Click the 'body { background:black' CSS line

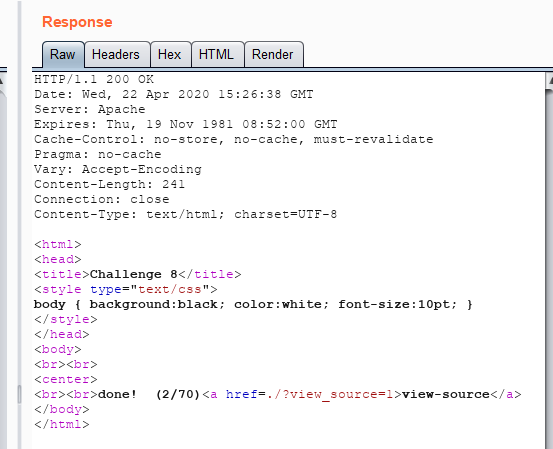253,304
